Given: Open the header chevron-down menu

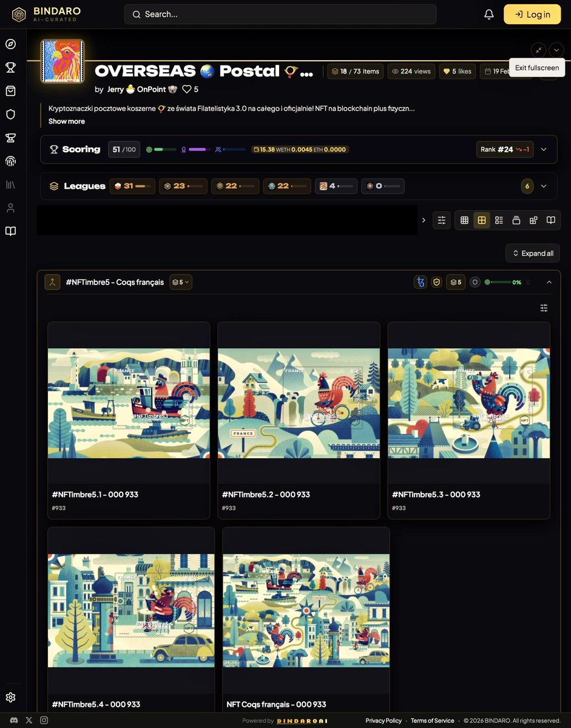Looking at the screenshot, I should [x=556, y=50].
